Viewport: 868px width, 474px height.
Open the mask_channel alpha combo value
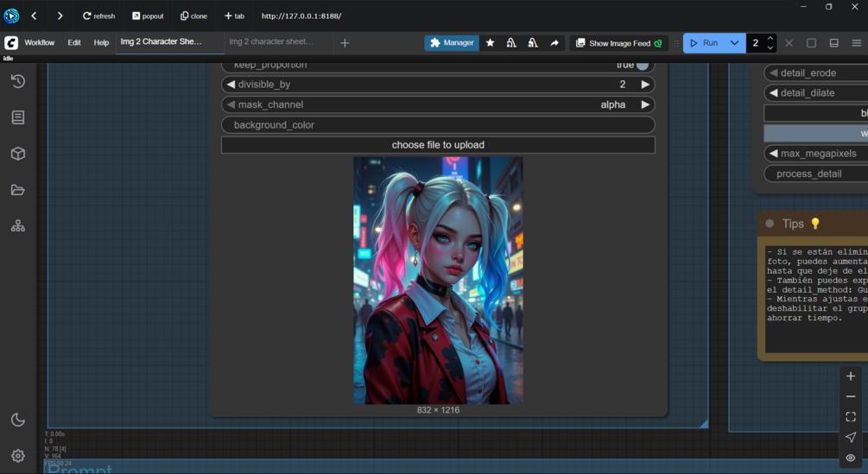coord(613,104)
